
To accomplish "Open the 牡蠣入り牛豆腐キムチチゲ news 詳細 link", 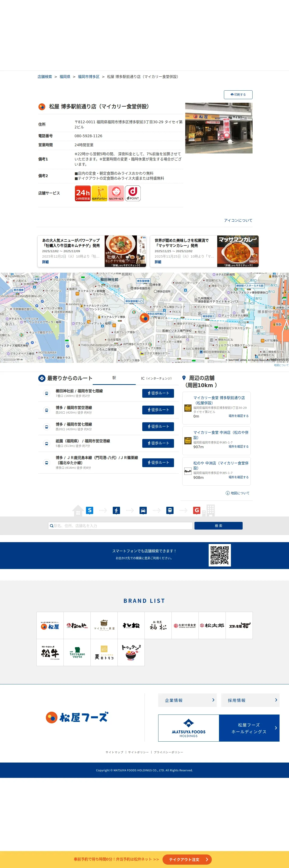I will tap(45, 262).
